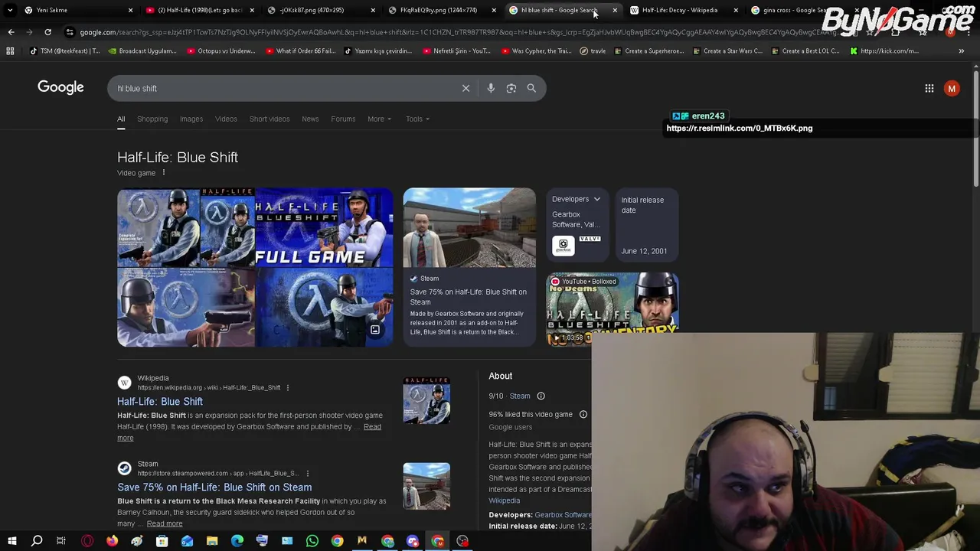The height and width of the screenshot is (551, 980).
Task: Click the magnifier search button in the search box
Action: (x=531, y=88)
